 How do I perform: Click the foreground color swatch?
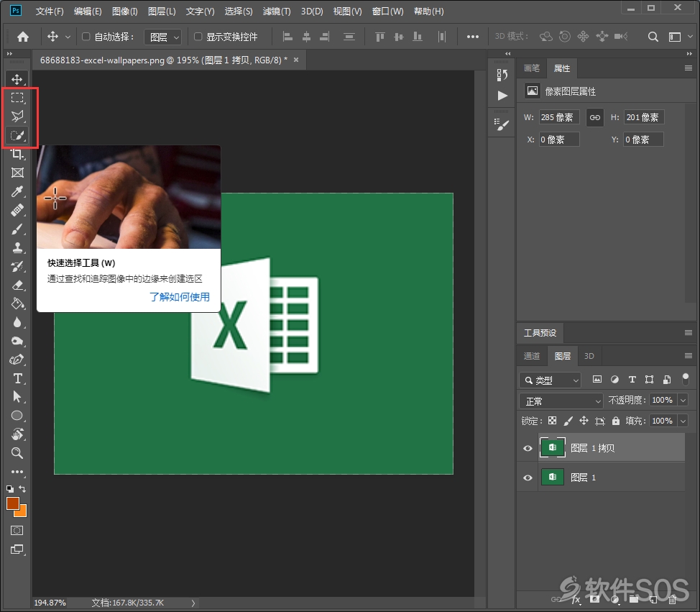pyautogui.click(x=12, y=503)
